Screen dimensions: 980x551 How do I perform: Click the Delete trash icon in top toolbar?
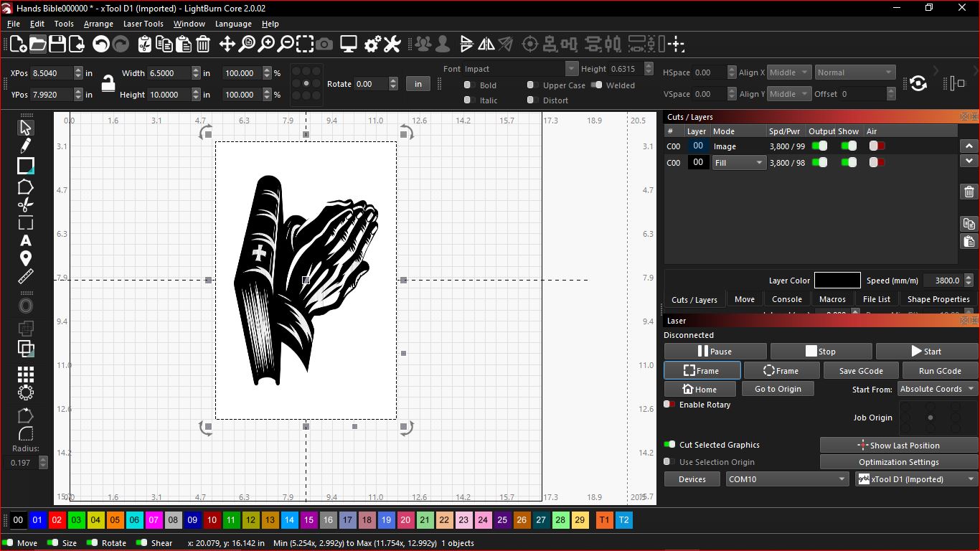[203, 44]
